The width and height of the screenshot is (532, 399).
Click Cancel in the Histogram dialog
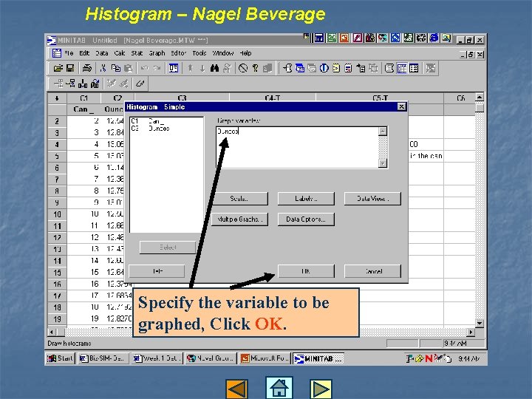click(x=373, y=271)
